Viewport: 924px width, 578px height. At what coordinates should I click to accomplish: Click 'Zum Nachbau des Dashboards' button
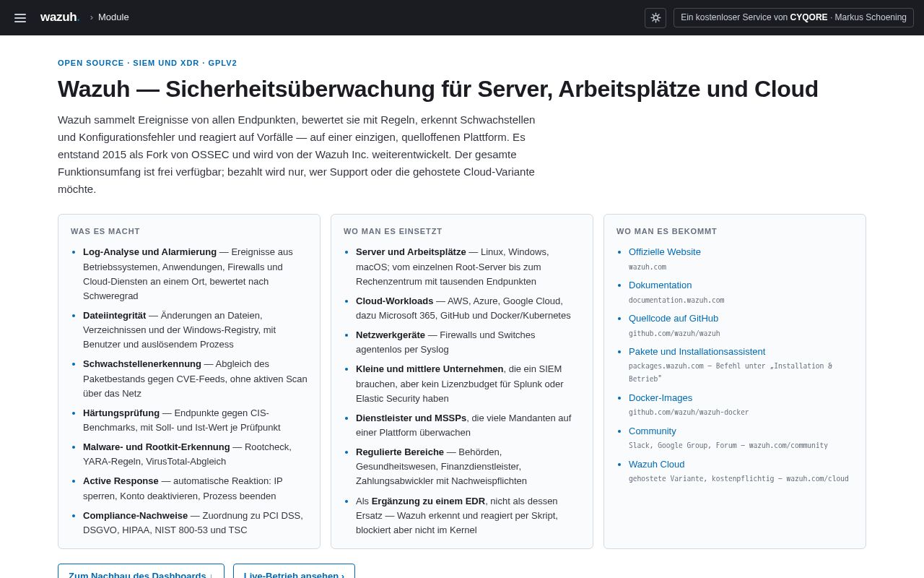pyautogui.click(x=141, y=571)
